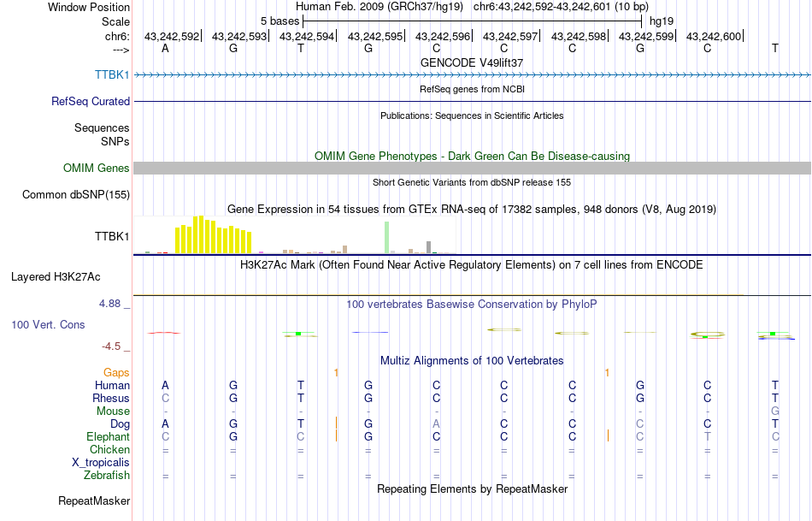Click the GTEx Gene Expression track title
812x521 pixels.
(472, 210)
